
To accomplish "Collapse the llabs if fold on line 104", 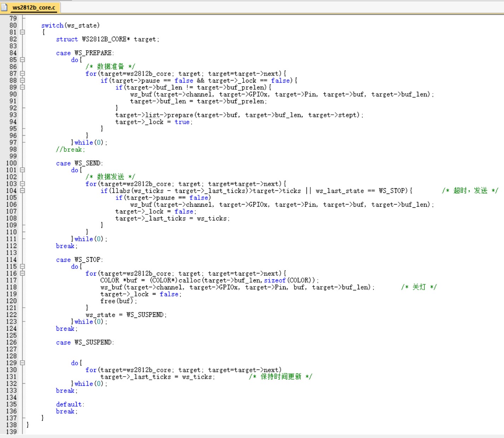I will (23, 191).
